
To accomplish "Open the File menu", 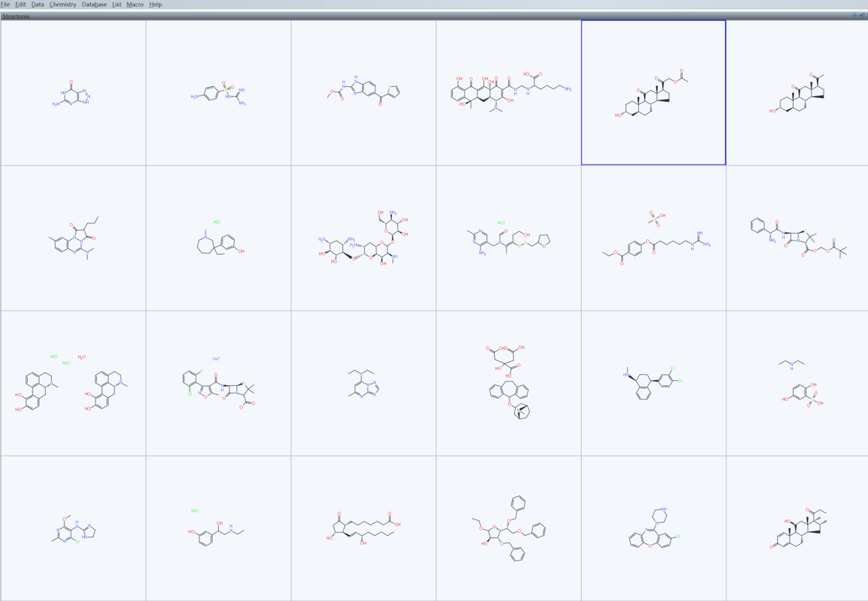I will pos(5,4).
